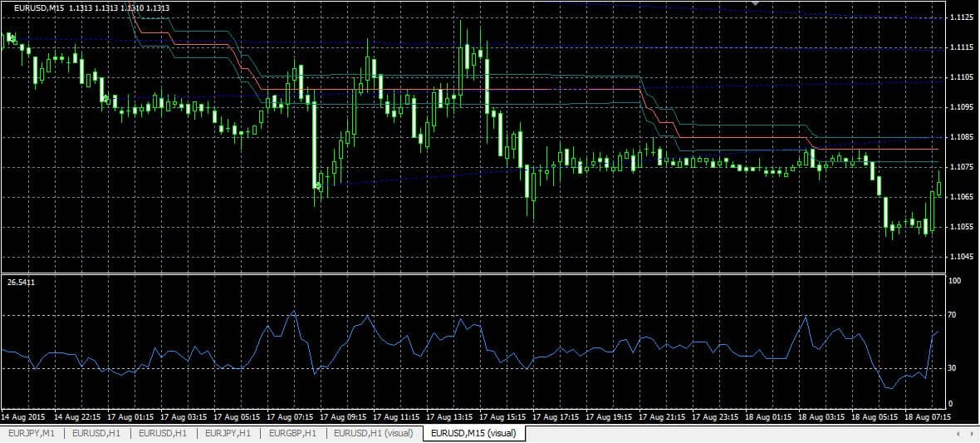Open the EURUSD,H1 tab beside EURJPY,M1

pos(96,433)
